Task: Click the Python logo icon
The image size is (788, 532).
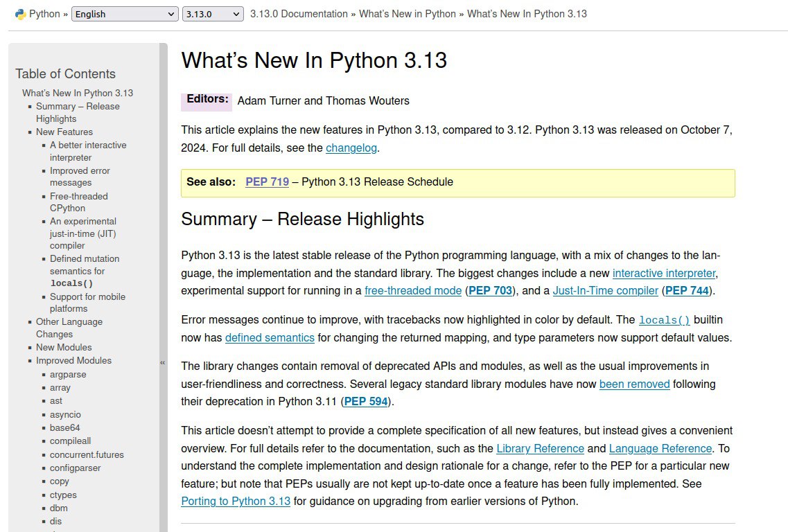Action: point(20,14)
